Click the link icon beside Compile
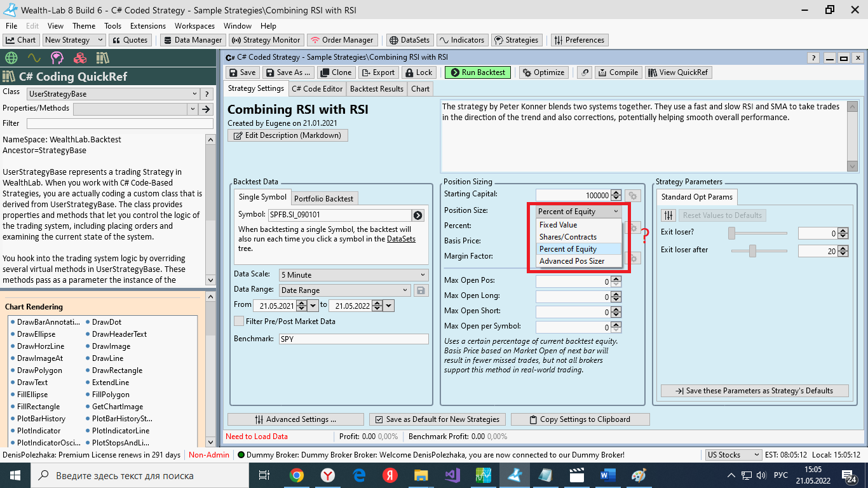868x488 pixels. click(585, 72)
